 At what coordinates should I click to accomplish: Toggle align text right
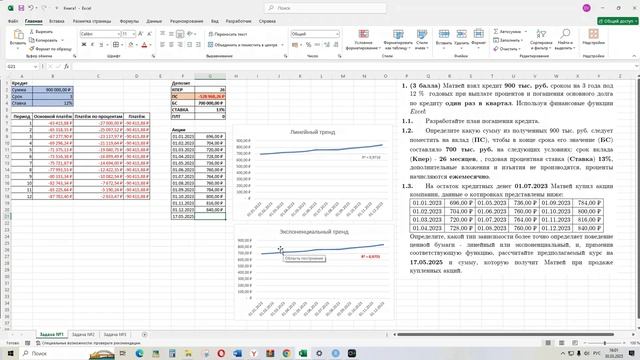[x=180, y=44]
